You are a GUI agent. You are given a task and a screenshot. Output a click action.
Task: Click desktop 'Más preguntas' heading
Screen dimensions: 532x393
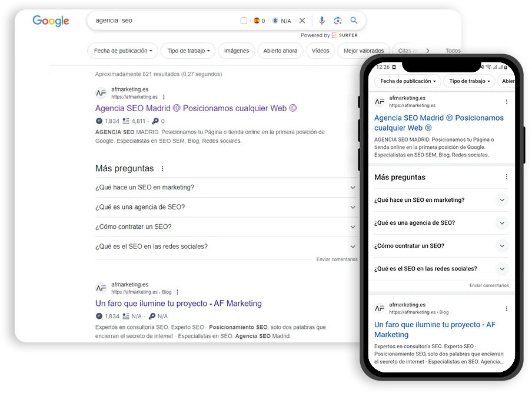(x=125, y=168)
